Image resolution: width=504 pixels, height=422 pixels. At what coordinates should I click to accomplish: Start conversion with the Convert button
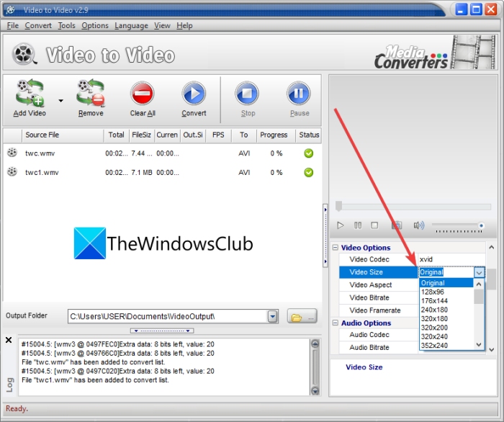tap(194, 99)
